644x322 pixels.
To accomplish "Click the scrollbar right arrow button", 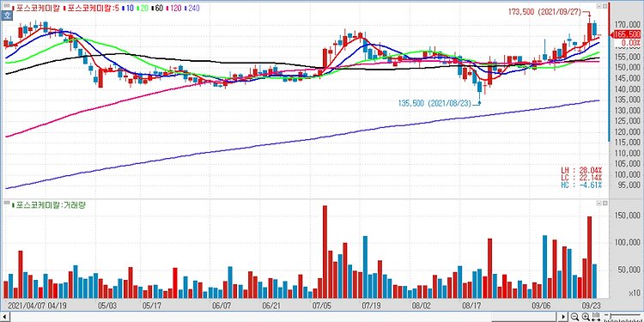I will click(563, 317).
